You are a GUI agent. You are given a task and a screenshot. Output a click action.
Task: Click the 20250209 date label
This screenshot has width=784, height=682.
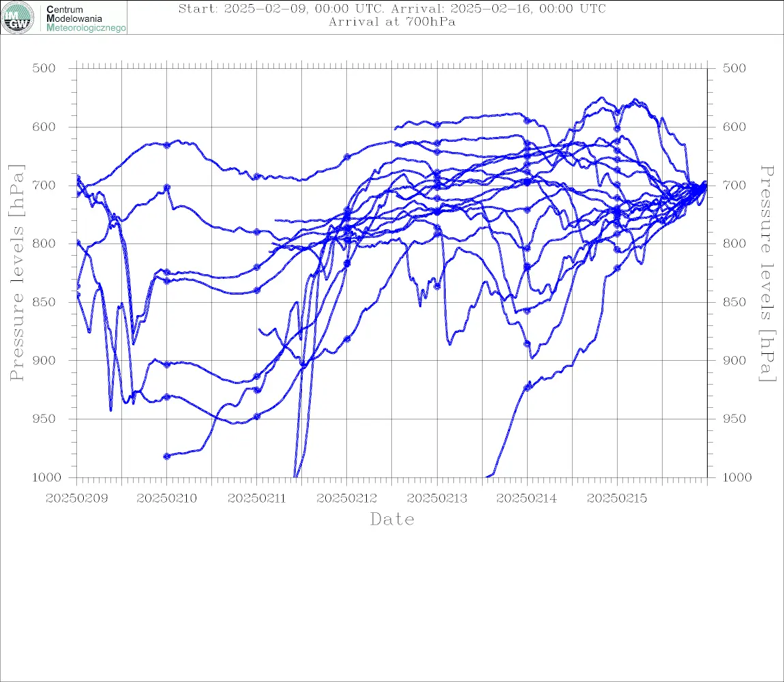click(x=76, y=499)
